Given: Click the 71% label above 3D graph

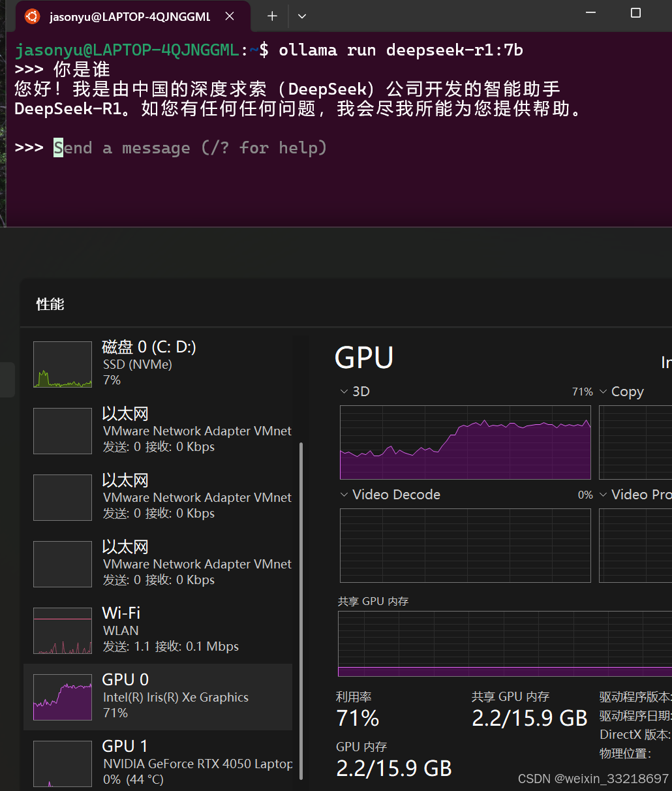Looking at the screenshot, I should (x=583, y=392).
